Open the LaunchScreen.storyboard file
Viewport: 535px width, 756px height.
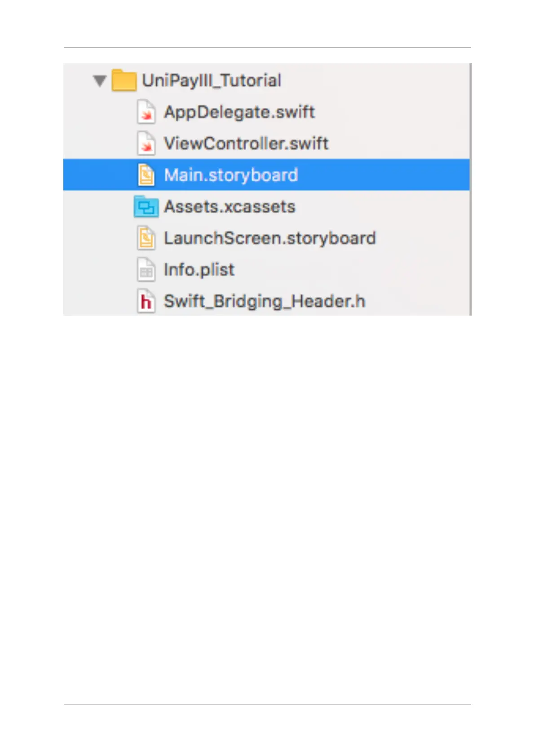270,238
